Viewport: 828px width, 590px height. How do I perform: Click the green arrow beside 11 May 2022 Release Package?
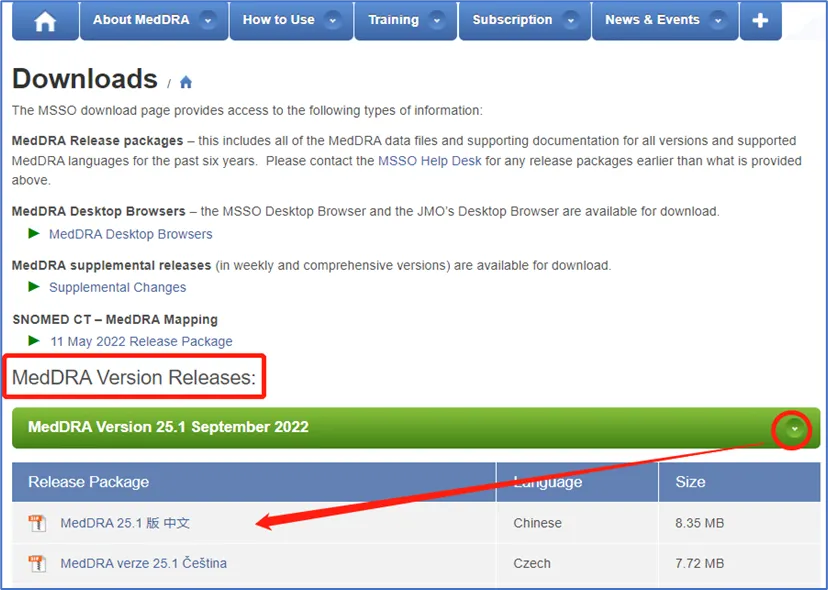34,341
